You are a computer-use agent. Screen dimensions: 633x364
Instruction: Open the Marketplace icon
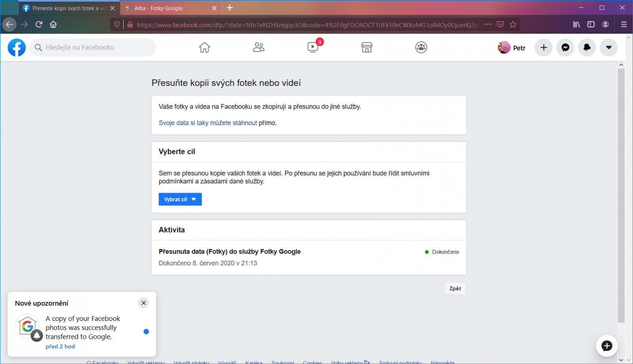click(x=367, y=47)
